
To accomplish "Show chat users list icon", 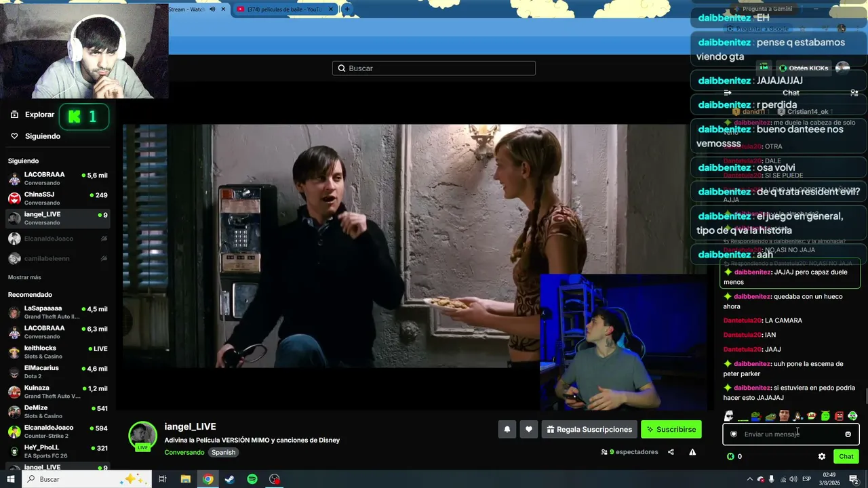I will (854, 93).
